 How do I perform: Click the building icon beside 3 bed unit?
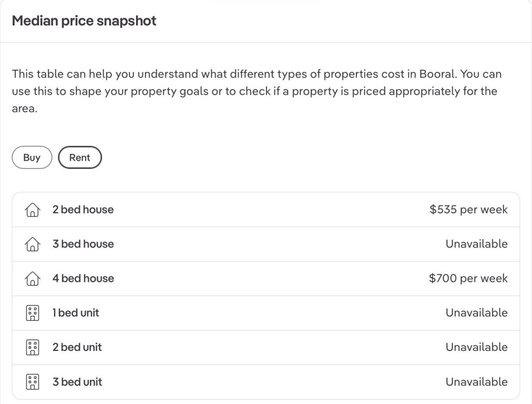(x=33, y=382)
